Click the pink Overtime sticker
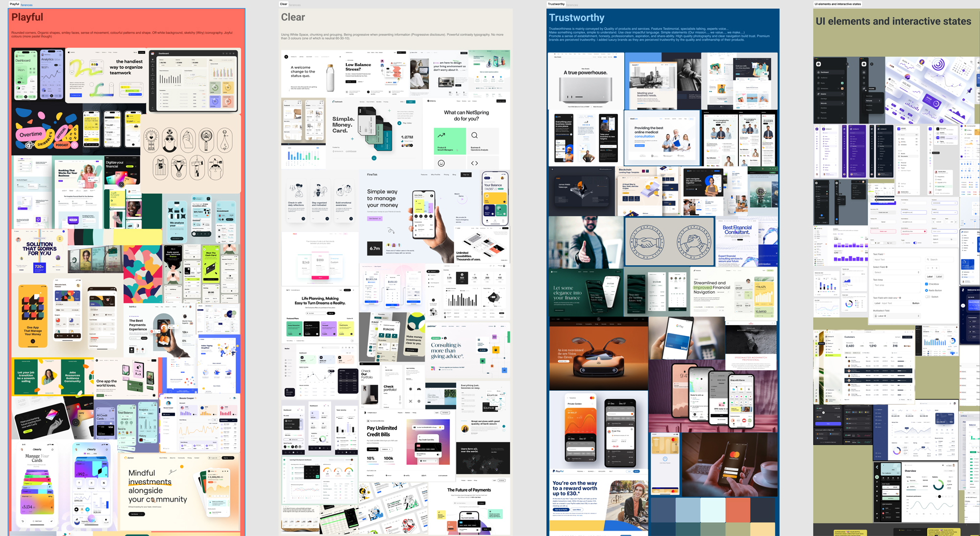980x536 pixels. [x=31, y=134]
